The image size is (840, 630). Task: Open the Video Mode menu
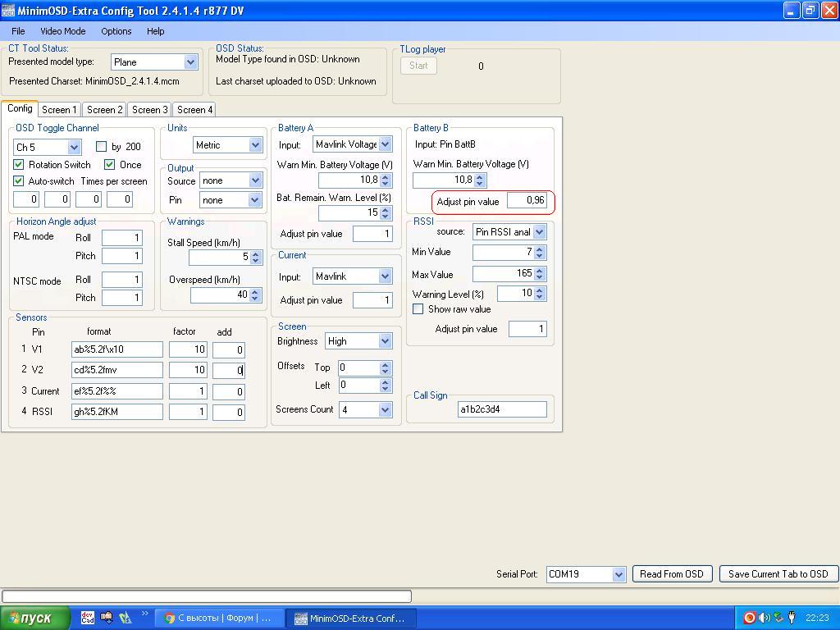[x=63, y=31]
